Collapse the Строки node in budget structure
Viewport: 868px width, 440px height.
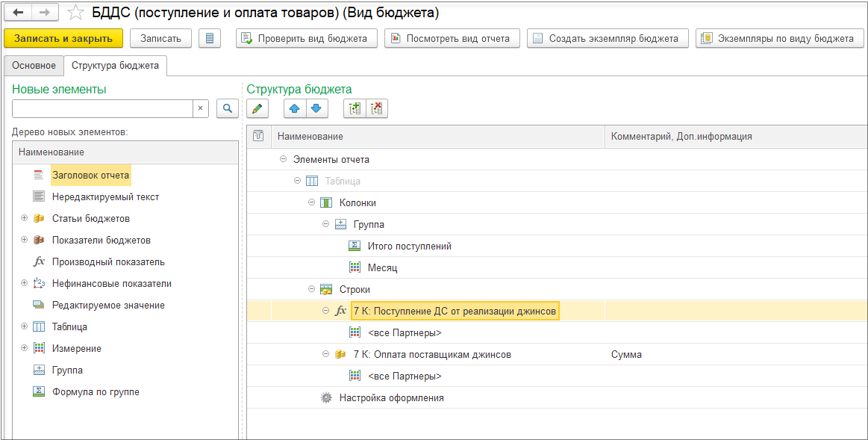coord(311,289)
